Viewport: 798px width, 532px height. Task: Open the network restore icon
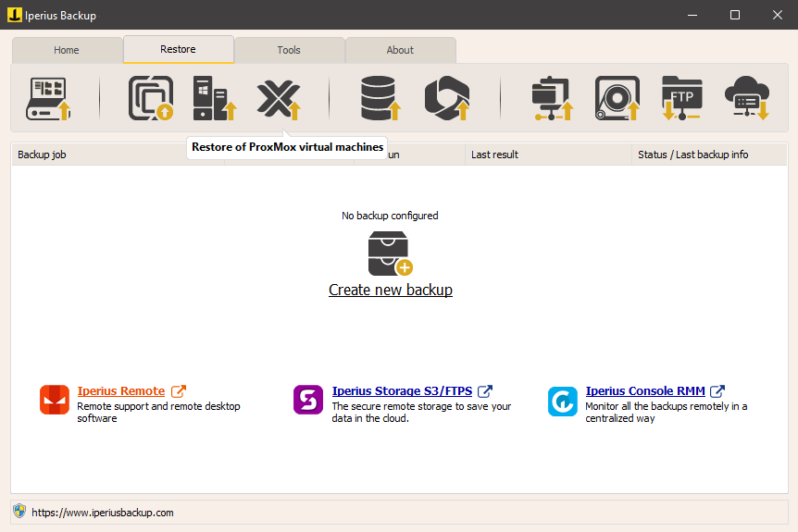tap(553, 98)
